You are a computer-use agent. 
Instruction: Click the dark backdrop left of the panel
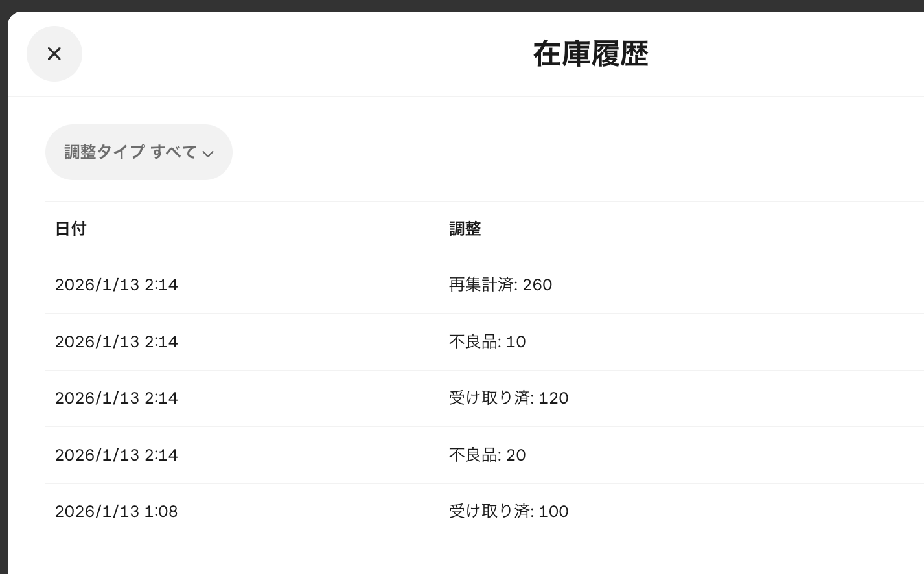[x=3, y=324]
